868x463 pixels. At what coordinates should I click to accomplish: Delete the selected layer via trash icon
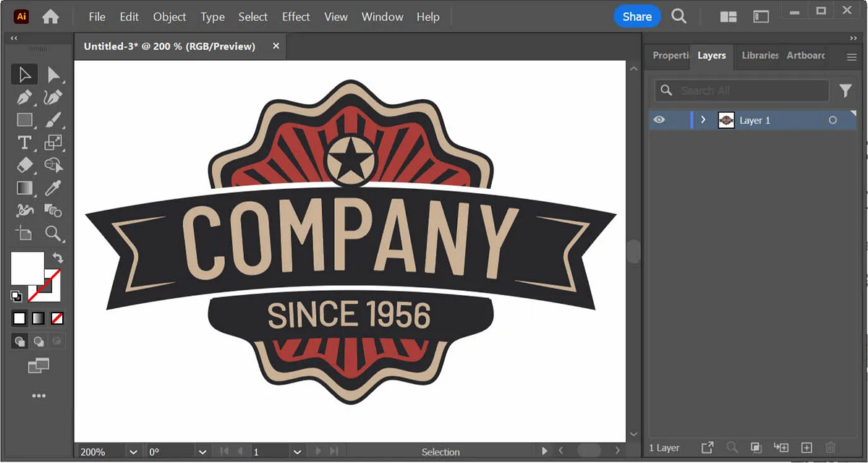click(830, 447)
